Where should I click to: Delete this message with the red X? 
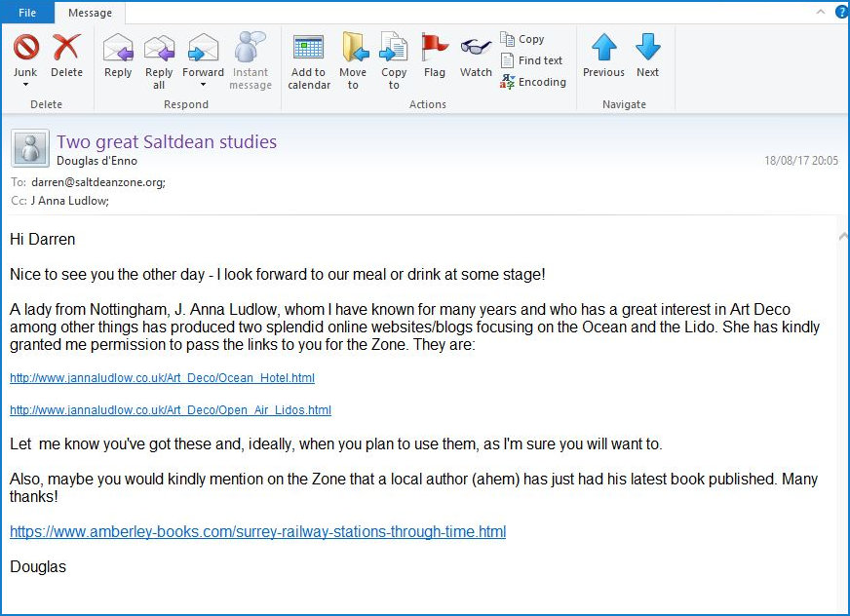pos(66,48)
